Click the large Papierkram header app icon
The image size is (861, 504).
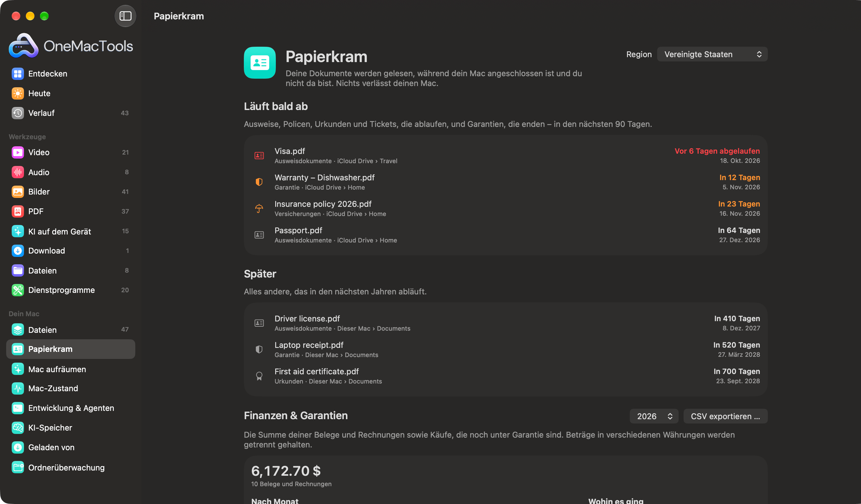tap(260, 63)
